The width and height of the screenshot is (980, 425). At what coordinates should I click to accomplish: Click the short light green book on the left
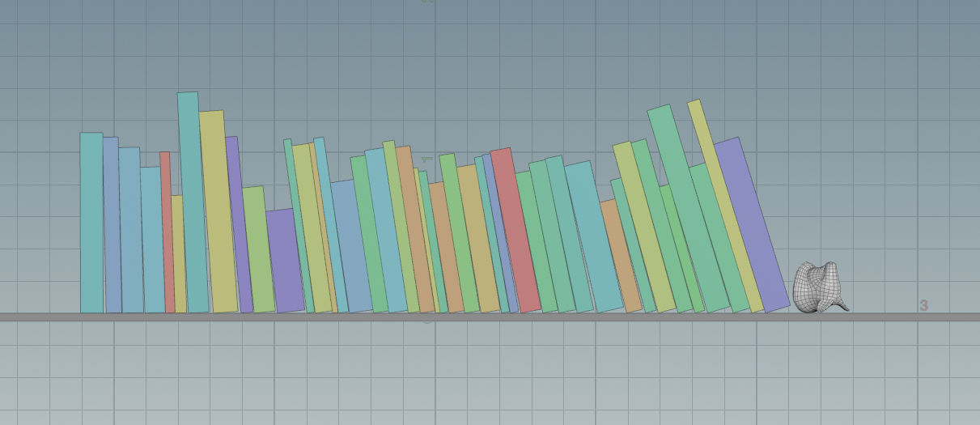tap(258, 251)
